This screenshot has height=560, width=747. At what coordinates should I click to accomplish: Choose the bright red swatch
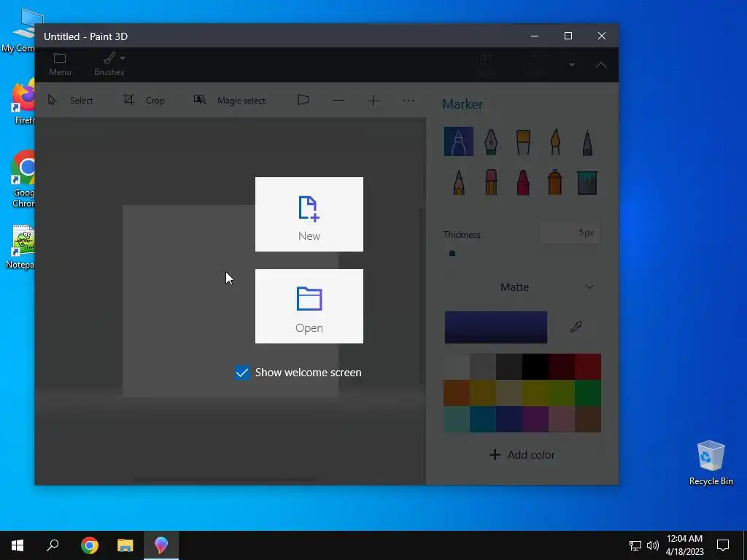pos(588,366)
